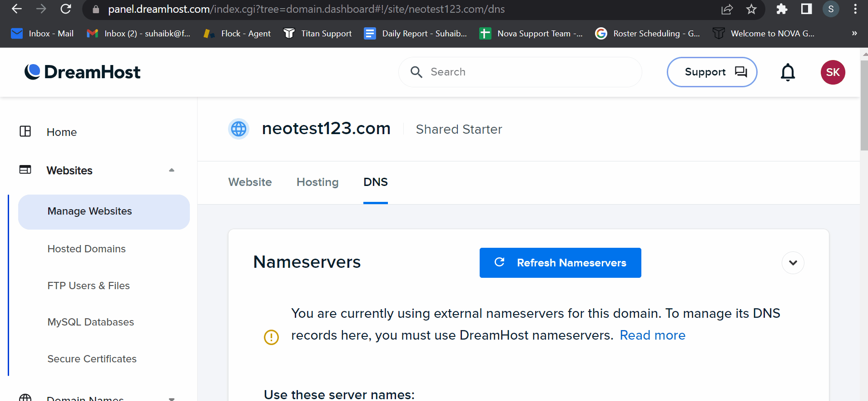Bookmark this page with the star icon

tap(751, 9)
